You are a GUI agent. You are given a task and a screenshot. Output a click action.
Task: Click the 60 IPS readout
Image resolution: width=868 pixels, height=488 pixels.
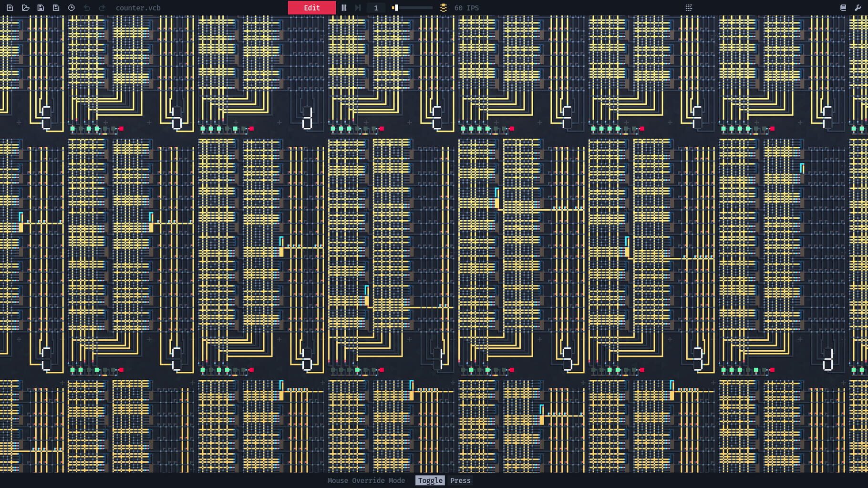tap(466, 8)
